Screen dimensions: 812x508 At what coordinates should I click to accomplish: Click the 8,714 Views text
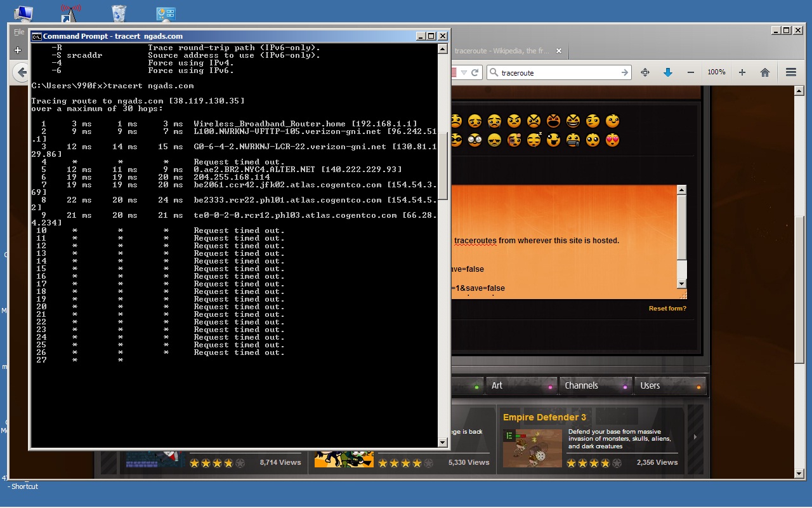280,462
